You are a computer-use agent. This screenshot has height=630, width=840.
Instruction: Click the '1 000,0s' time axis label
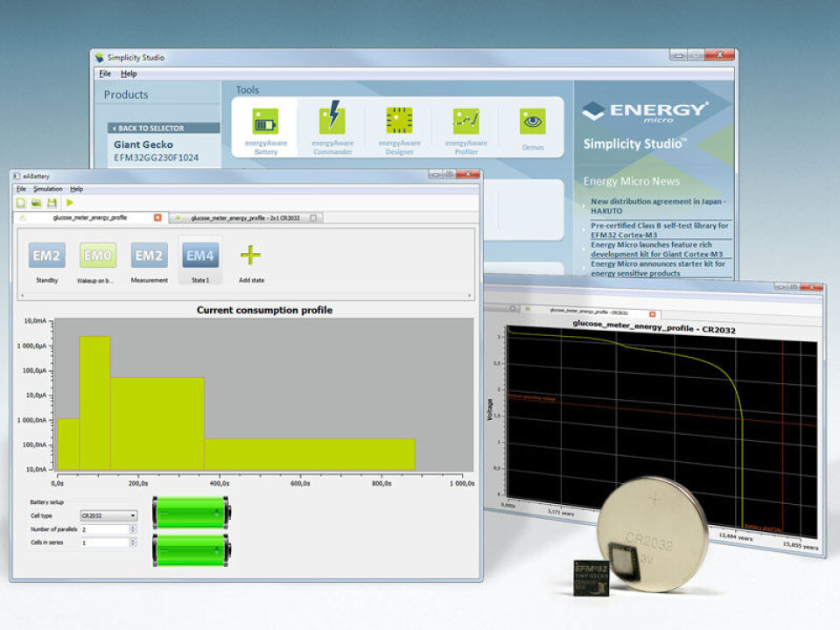pyautogui.click(x=462, y=483)
